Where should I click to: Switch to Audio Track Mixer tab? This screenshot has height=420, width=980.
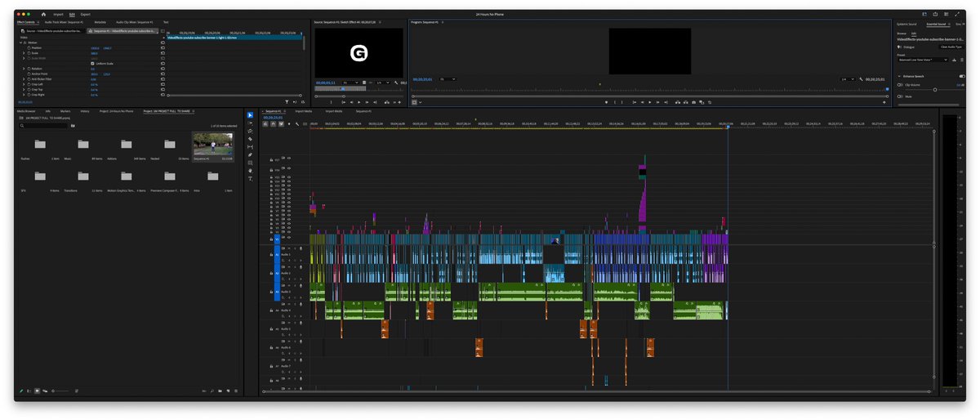(x=65, y=22)
